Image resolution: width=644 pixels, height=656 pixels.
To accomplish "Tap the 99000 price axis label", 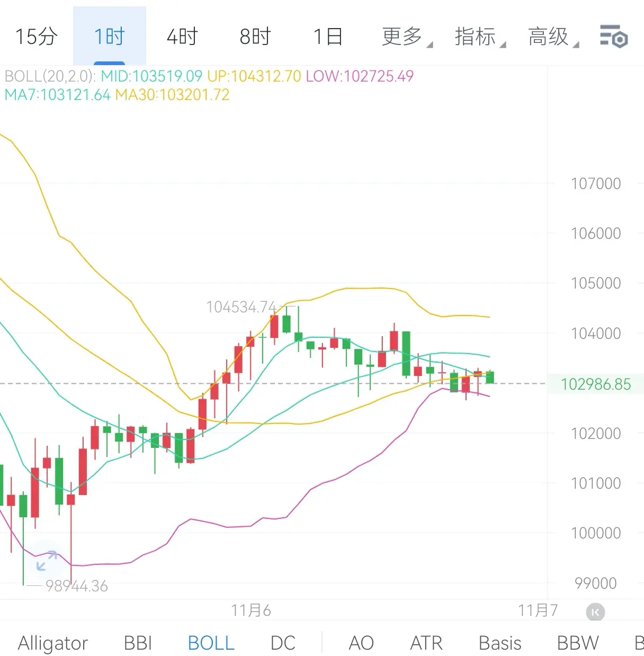I will click(596, 583).
